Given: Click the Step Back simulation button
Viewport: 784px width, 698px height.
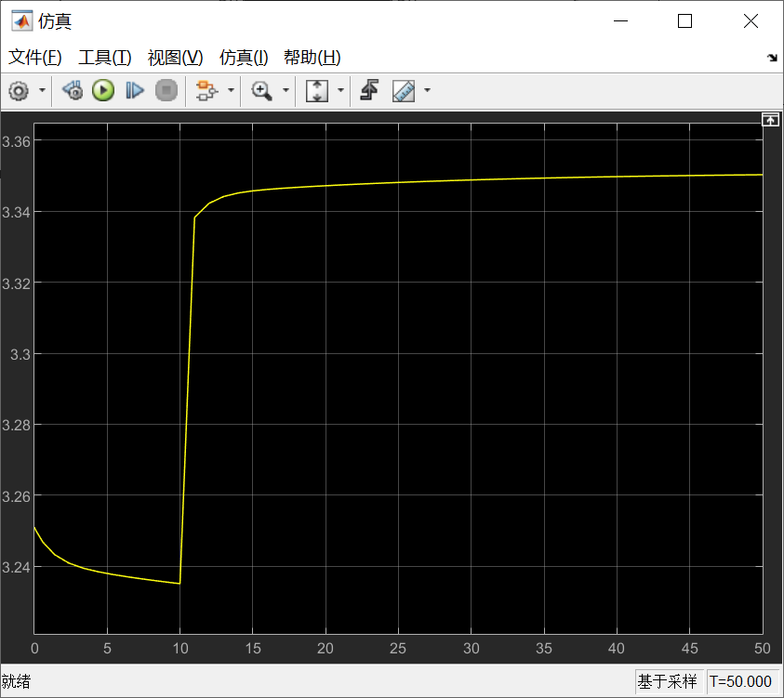Looking at the screenshot, I should pos(73,90).
